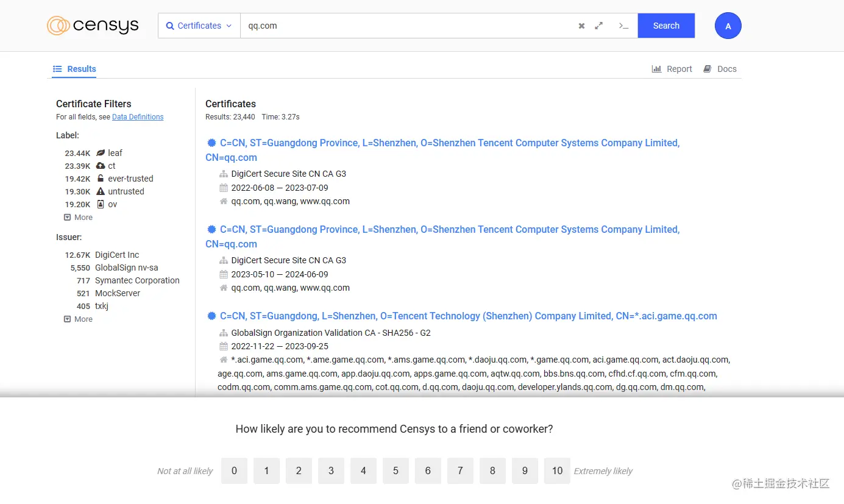Click the calendar icon next to 2022-06-08 — 2023-07-09

click(224, 188)
